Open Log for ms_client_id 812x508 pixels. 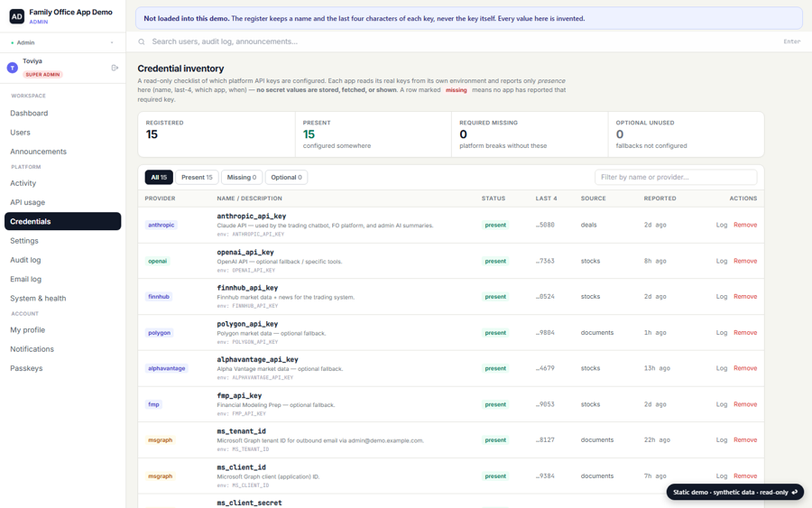click(x=722, y=476)
